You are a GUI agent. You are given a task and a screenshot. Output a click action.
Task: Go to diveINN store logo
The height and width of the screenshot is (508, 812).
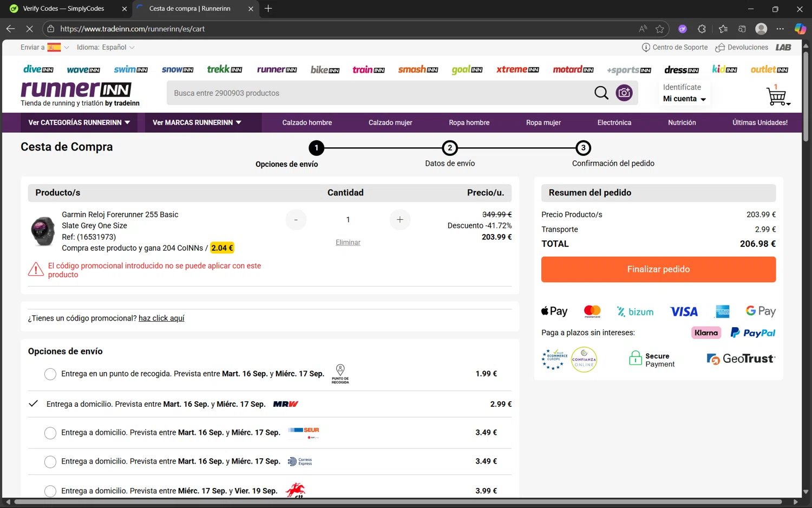[x=38, y=69]
